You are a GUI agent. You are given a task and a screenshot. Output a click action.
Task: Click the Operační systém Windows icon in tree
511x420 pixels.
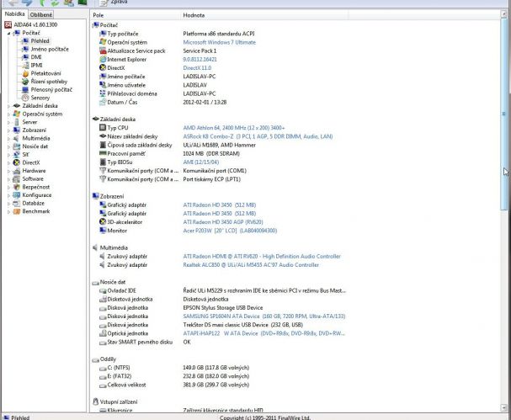point(17,114)
